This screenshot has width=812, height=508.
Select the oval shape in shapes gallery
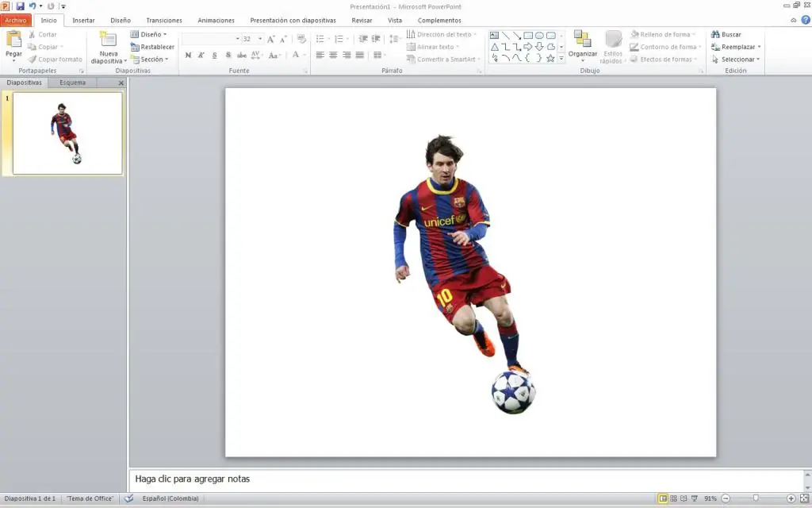[x=539, y=35]
